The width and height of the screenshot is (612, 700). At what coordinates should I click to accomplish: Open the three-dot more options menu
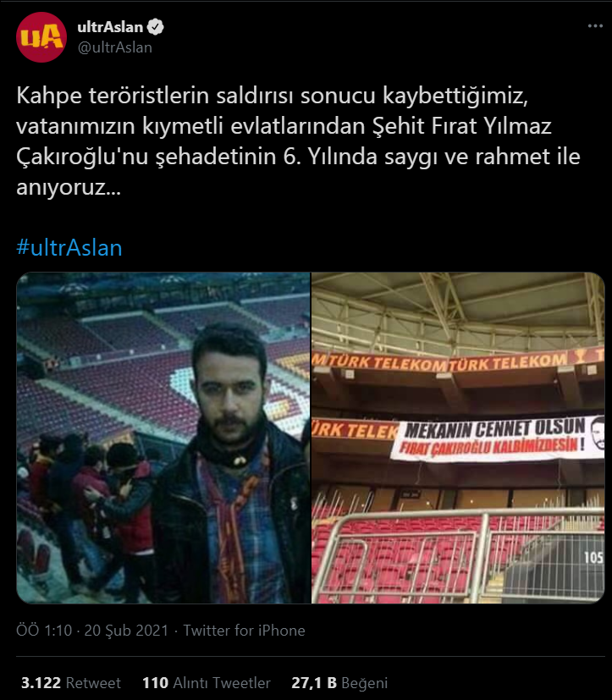pyautogui.click(x=595, y=26)
